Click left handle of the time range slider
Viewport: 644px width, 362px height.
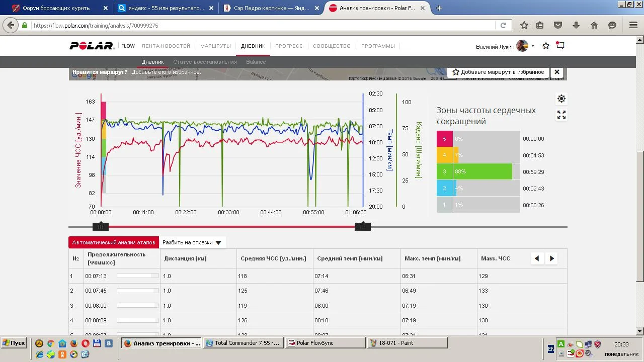(101, 227)
